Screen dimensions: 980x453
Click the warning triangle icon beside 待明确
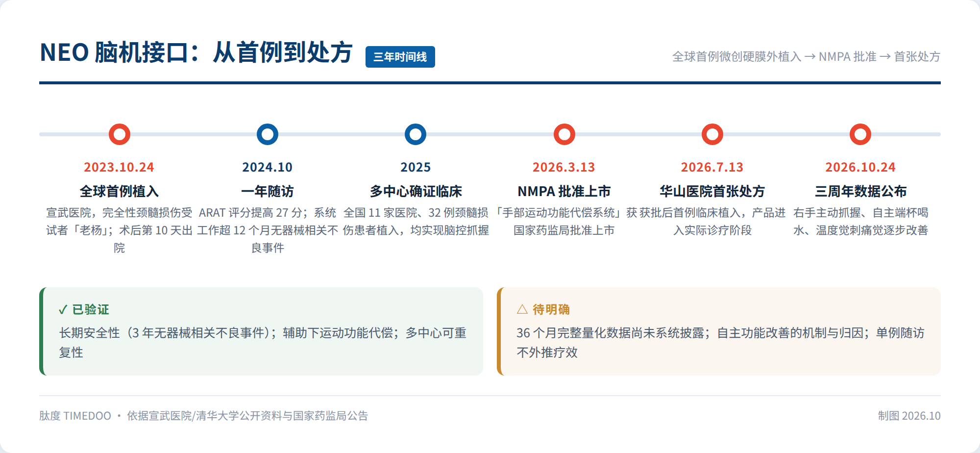click(522, 309)
